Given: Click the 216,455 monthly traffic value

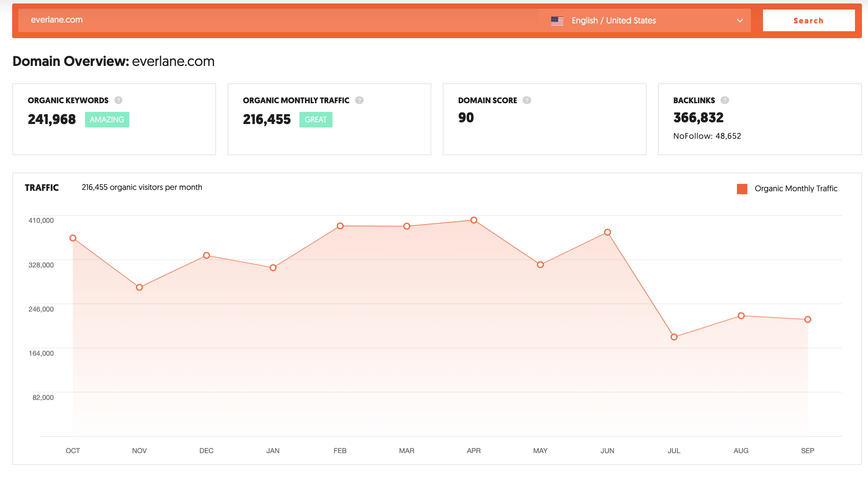Looking at the screenshot, I should coord(267,119).
